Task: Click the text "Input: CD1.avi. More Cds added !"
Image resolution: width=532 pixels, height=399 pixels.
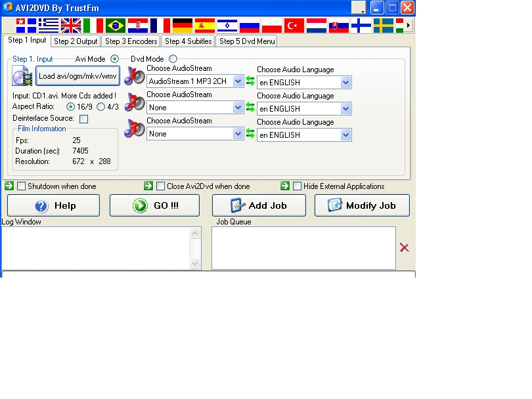Action: click(64, 96)
